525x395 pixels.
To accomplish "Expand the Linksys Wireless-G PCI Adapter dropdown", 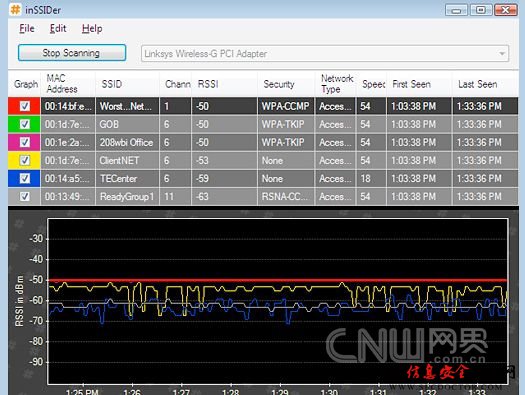I will click(502, 54).
